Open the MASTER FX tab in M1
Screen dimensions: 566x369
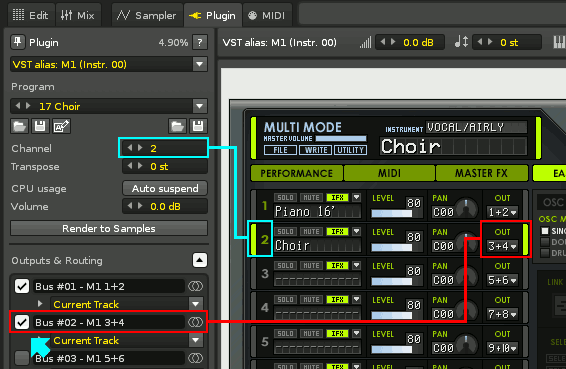coord(481,173)
